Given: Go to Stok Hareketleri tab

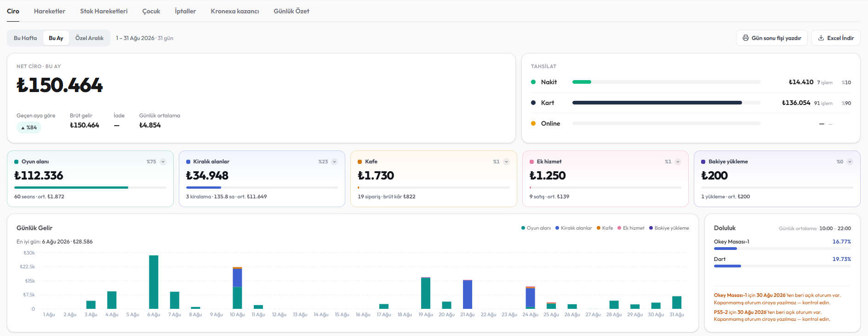Looking at the screenshot, I should (x=104, y=11).
